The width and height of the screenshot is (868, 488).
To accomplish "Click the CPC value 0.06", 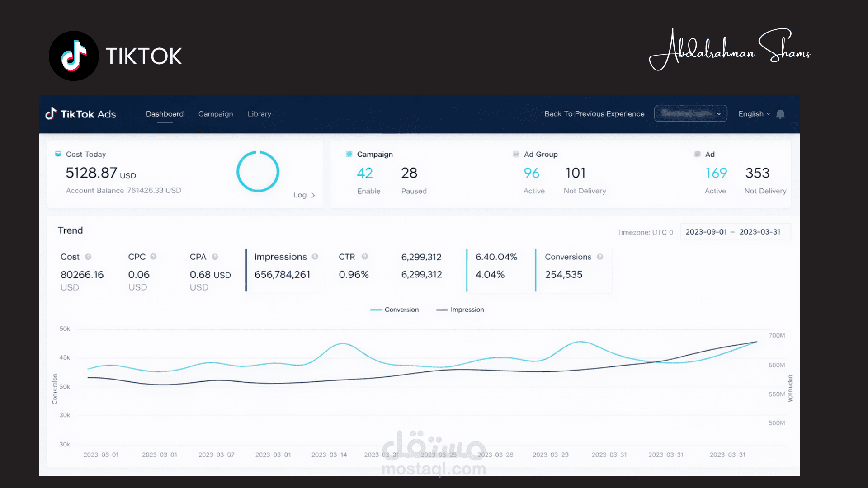I will point(139,275).
